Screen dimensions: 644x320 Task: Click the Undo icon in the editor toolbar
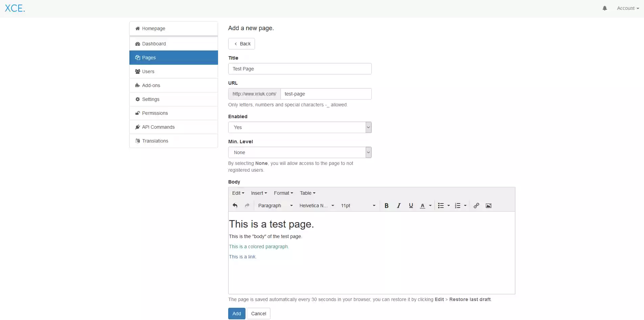tap(235, 206)
